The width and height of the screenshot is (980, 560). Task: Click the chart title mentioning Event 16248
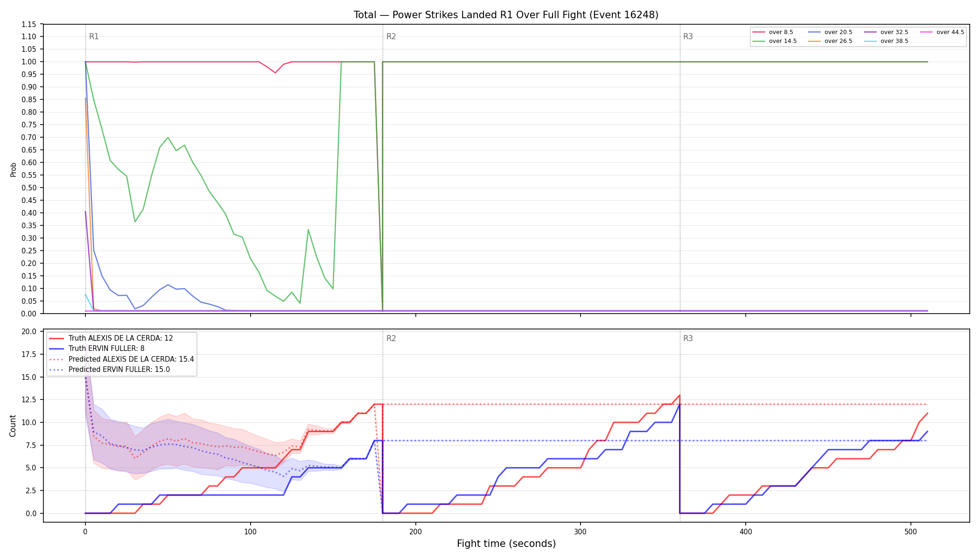(x=506, y=15)
